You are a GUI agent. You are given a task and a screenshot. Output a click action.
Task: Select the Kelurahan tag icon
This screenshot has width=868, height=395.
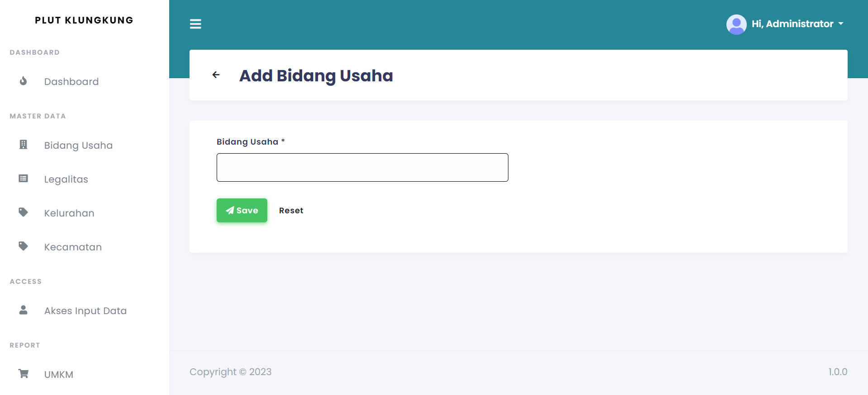coord(23,212)
